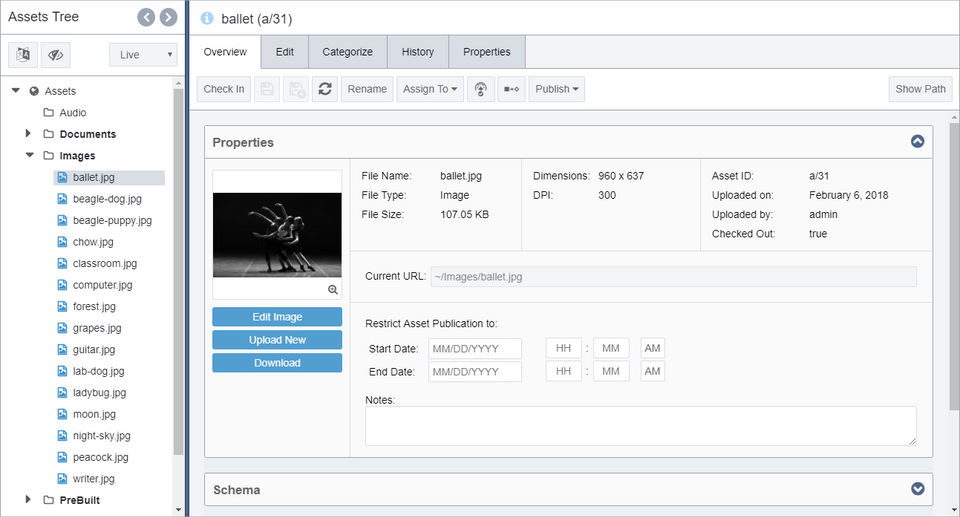Open the Properties tab
The width and height of the screenshot is (960, 517).
click(487, 52)
